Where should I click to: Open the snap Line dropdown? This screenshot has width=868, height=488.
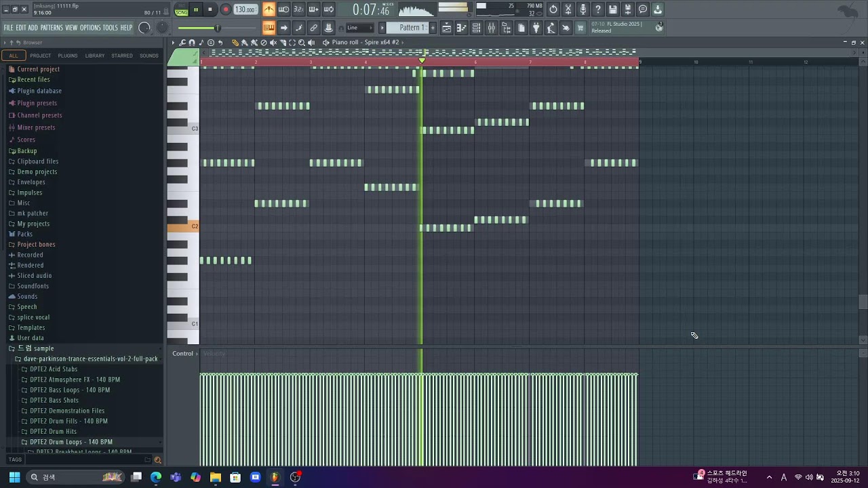[x=359, y=28]
